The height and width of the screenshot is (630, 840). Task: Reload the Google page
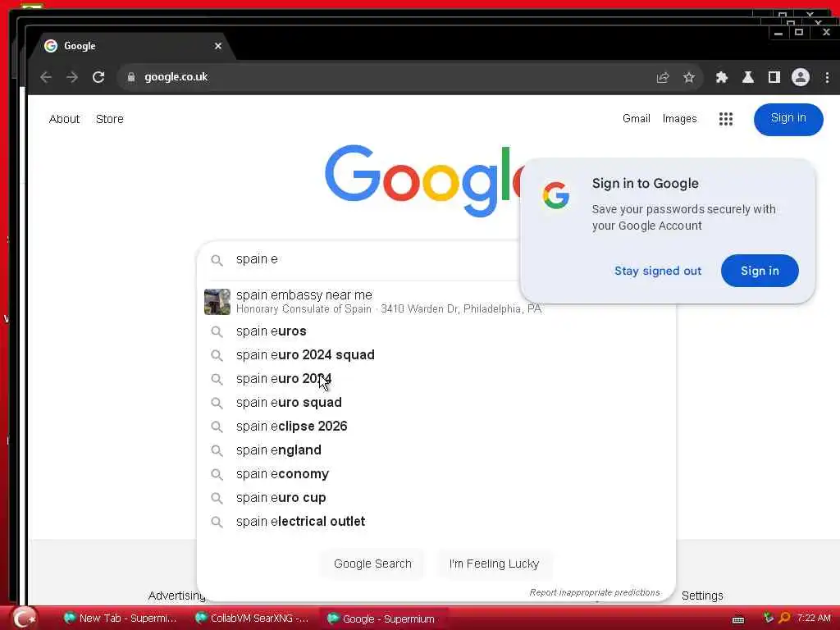point(98,77)
